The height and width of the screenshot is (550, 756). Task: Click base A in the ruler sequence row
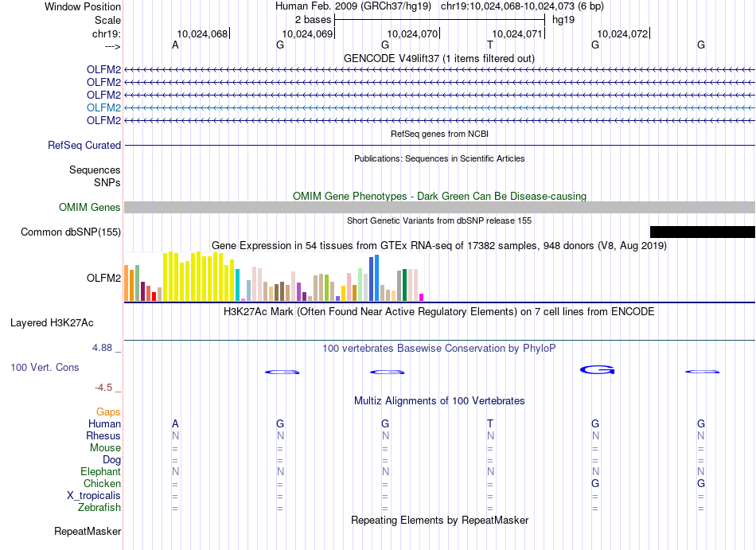(176, 45)
